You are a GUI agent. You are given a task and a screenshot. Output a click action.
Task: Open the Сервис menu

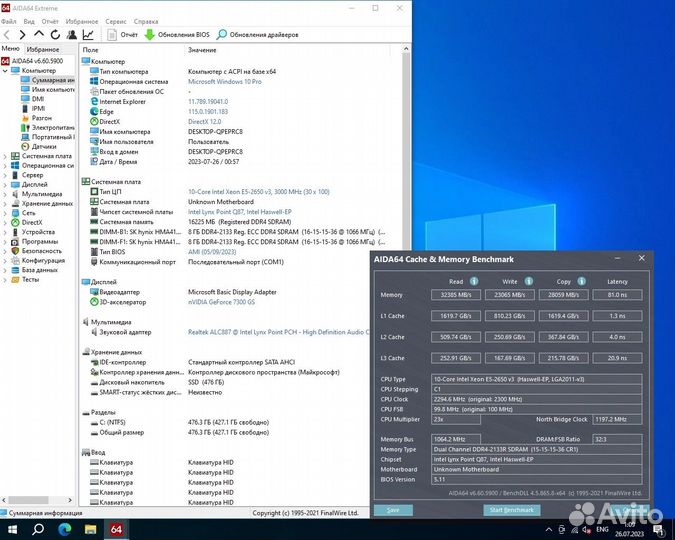pos(116,21)
